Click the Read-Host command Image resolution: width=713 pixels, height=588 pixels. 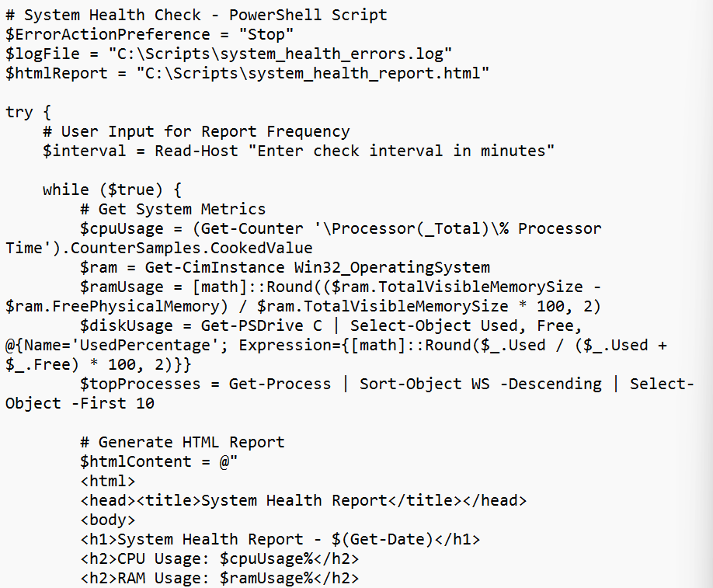(196, 151)
